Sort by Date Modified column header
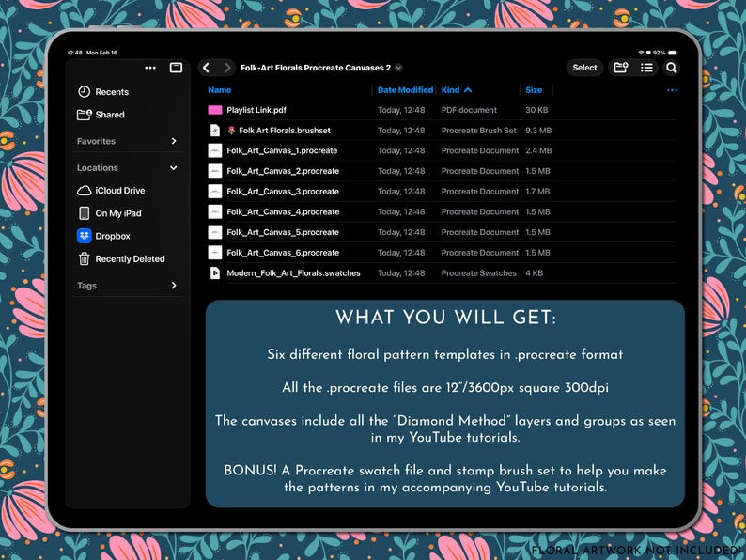This screenshot has width=746, height=560. [405, 90]
